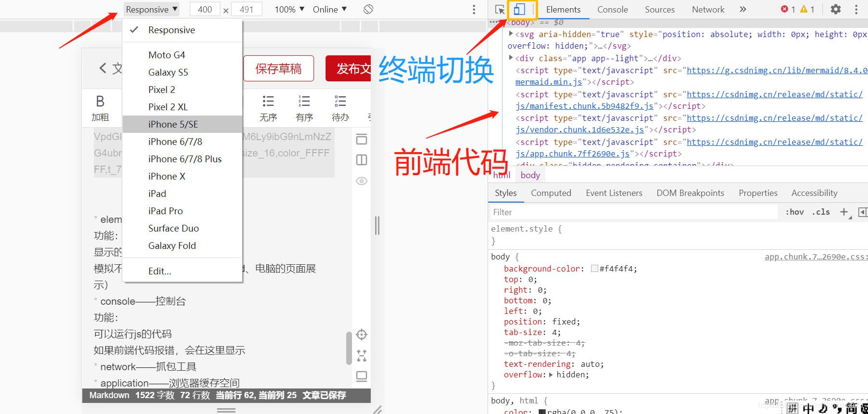This screenshot has height=414, width=868.
Task: Open the Event Listeners tab
Action: click(614, 193)
